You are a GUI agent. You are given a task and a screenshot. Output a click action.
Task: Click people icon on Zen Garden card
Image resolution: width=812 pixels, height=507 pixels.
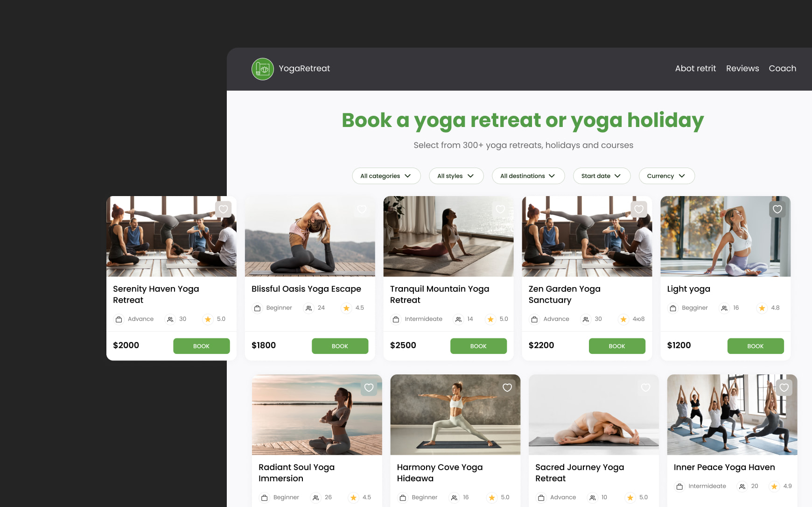coord(586,319)
